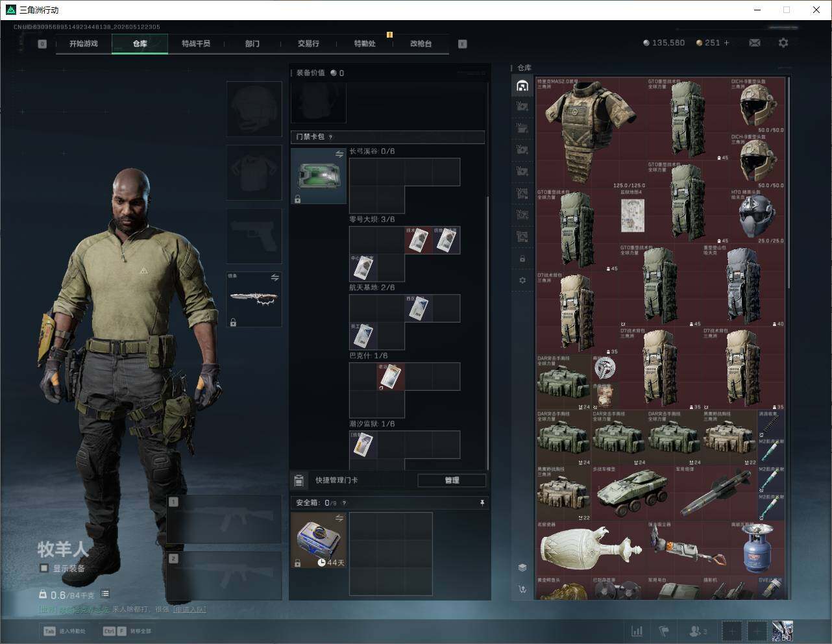Select the second extended storage box icon
Screen dimensions: 832x644
[x=522, y=128]
